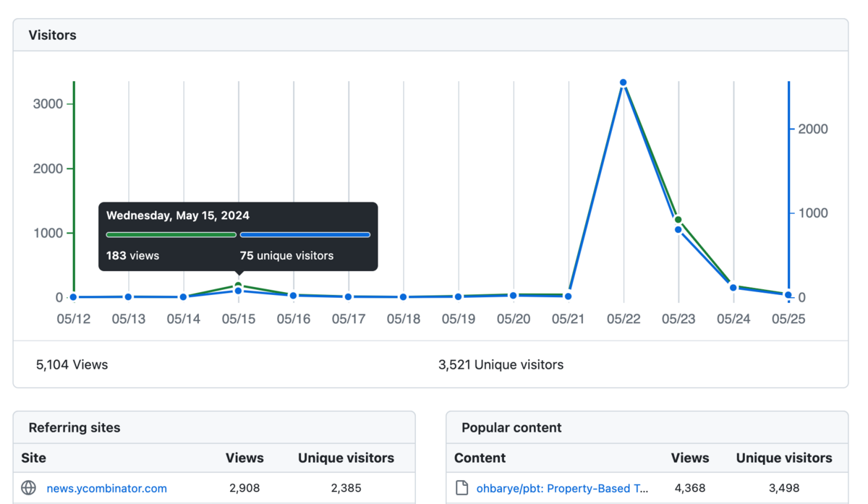Click the green views point for 05/23
The image size is (868, 504).
coord(678,219)
